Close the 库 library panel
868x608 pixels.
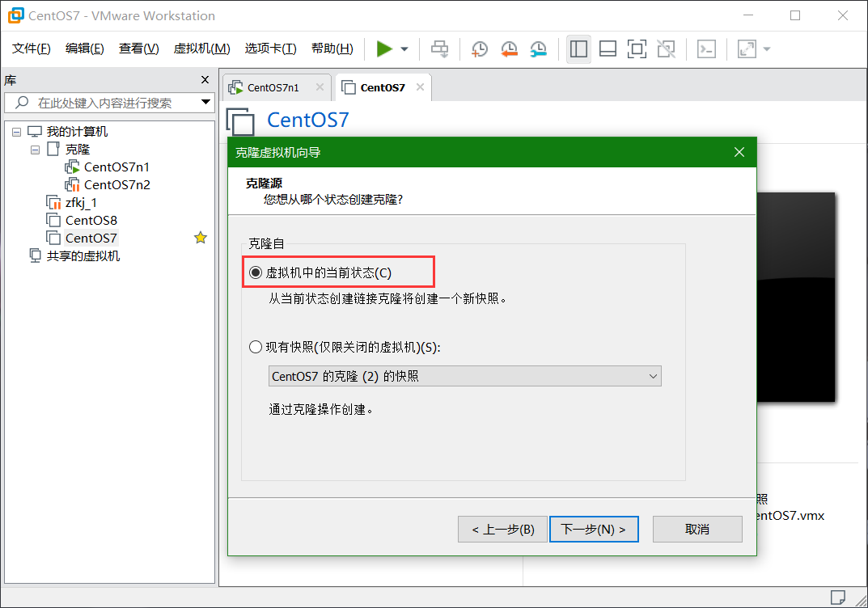click(x=205, y=80)
